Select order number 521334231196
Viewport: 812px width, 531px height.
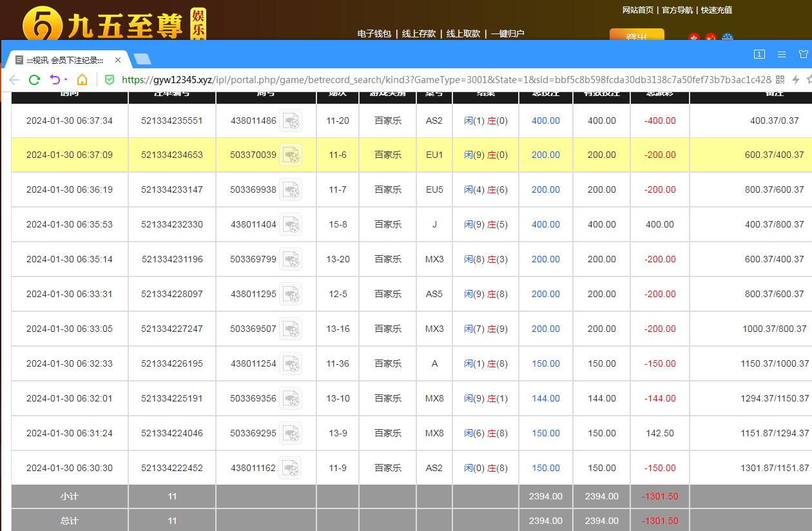click(x=172, y=260)
